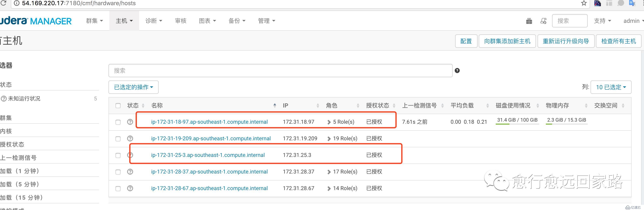Open host link ip-172-31-28-37.ap-southeast-1.compute.internal
The width and height of the screenshot is (644, 210).
point(209,172)
